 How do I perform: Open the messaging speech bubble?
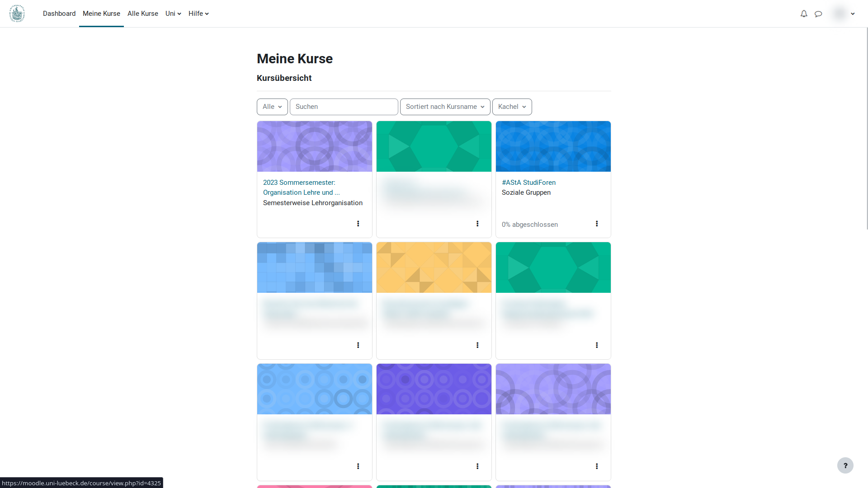[818, 14]
